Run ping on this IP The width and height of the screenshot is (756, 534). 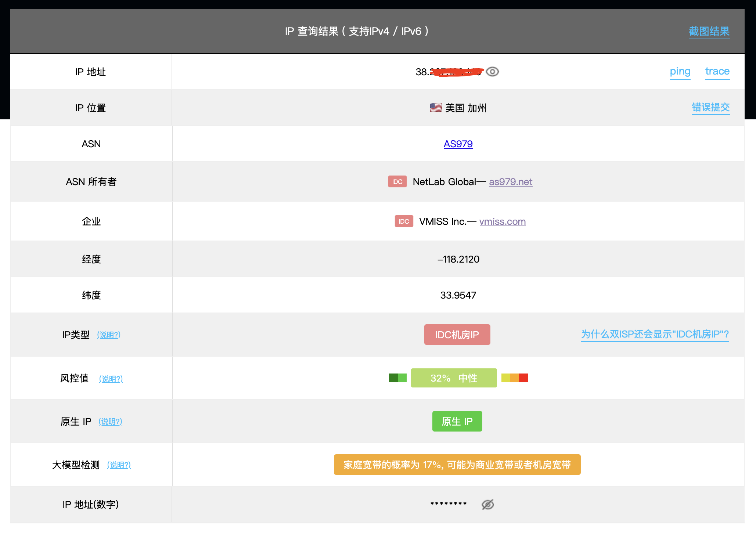(680, 71)
